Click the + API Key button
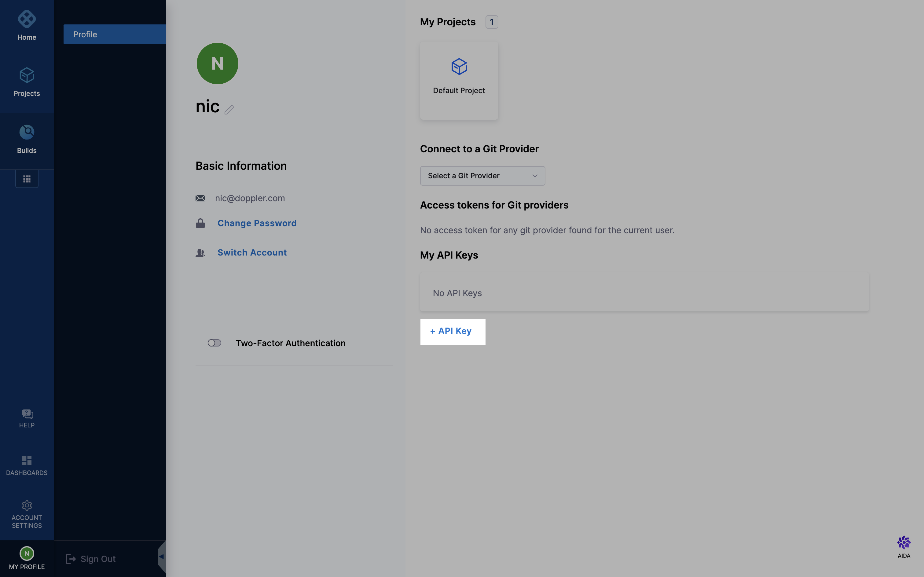 pyautogui.click(x=453, y=332)
